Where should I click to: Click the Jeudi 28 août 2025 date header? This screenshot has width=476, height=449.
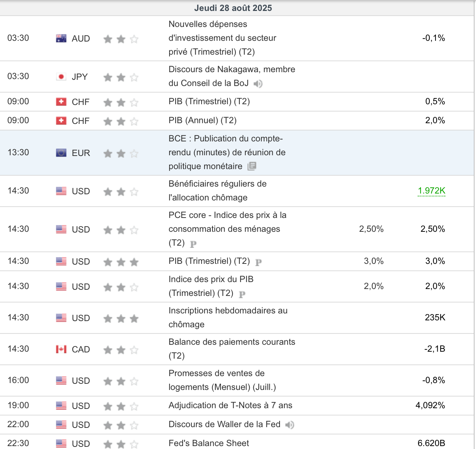click(x=233, y=8)
